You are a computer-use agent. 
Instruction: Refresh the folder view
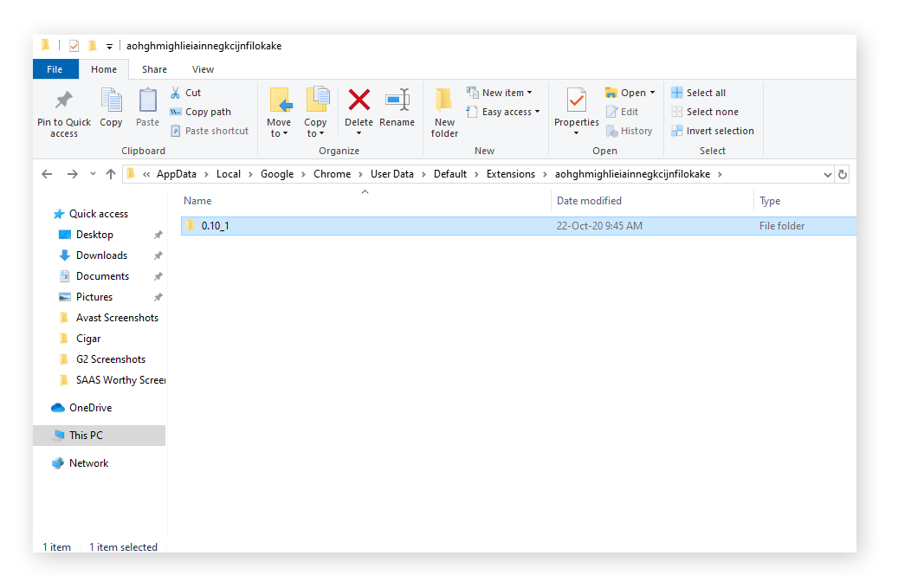pyautogui.click(x=843, y=173)
